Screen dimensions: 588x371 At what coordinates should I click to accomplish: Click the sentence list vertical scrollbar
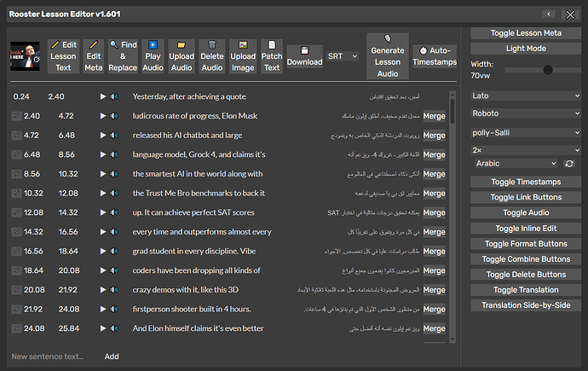(x=453, y=217)
